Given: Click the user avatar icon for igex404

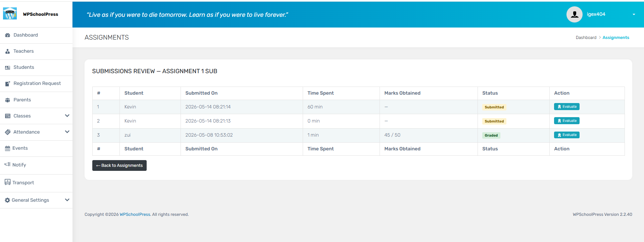Looking at the screenshot, I should 574,14.
